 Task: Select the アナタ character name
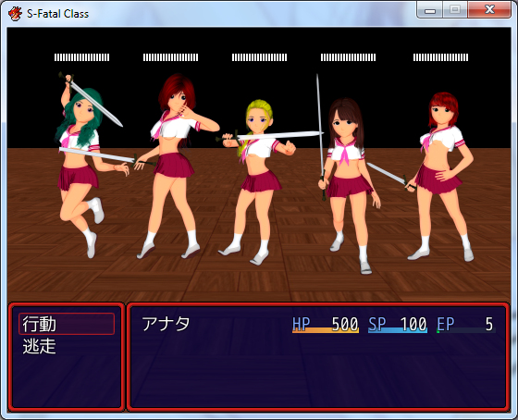tap(166, 324)
